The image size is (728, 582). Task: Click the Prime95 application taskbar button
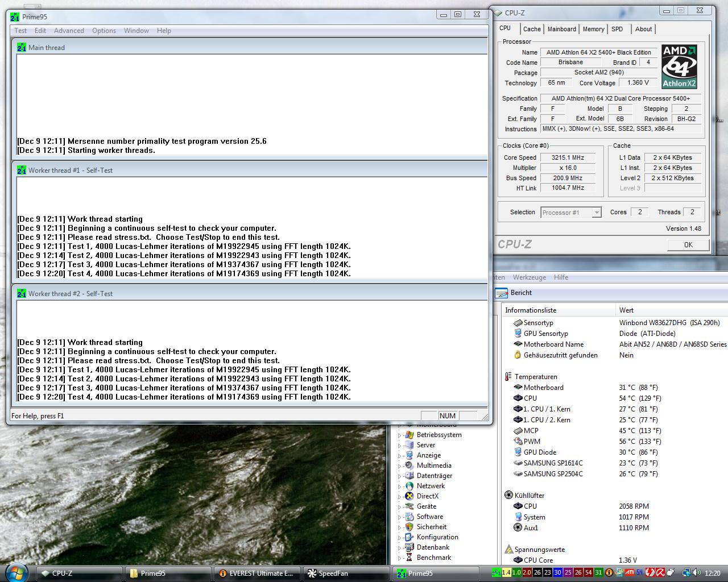[435, 573]
